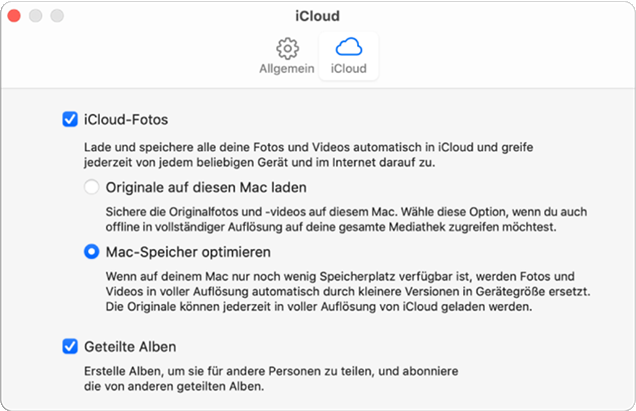Choose the Mac-Speicher optimieren radio button

92,253
